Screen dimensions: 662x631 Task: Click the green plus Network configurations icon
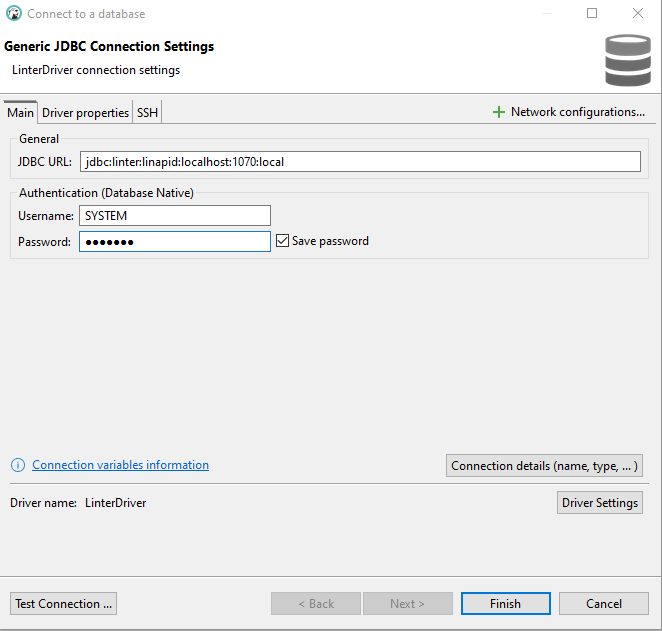(x=498, y=112)
